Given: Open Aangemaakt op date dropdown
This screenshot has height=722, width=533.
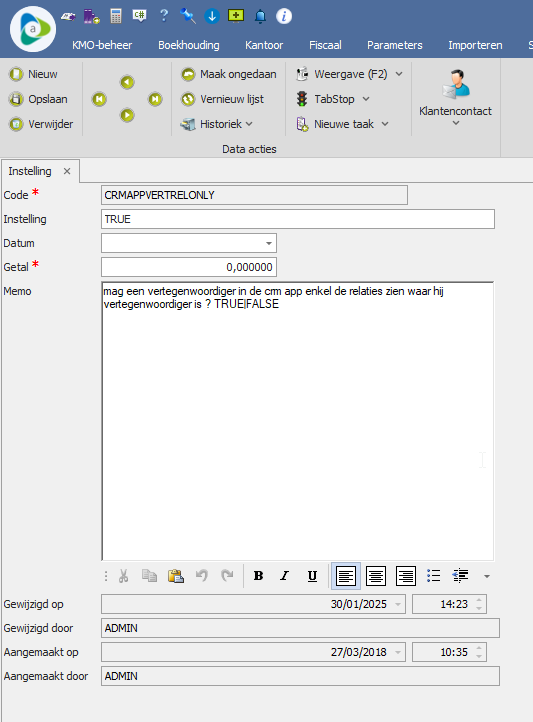Looking at the screenshot, I should pyautogui.click(x=398, y=652).
